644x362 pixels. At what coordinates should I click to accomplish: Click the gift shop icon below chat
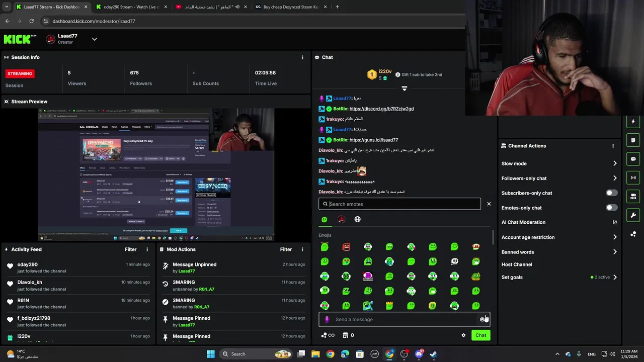click(346, 335)
